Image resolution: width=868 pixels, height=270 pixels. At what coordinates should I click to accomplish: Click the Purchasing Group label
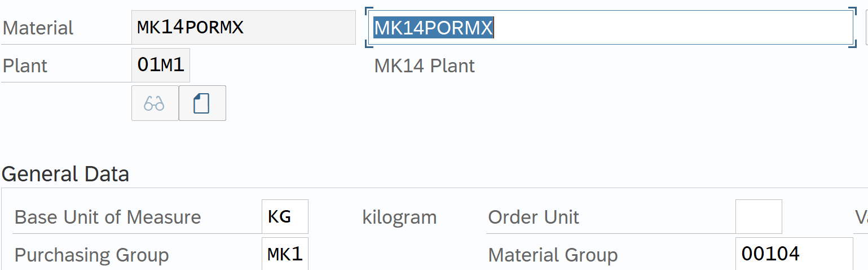coord(91,255)
